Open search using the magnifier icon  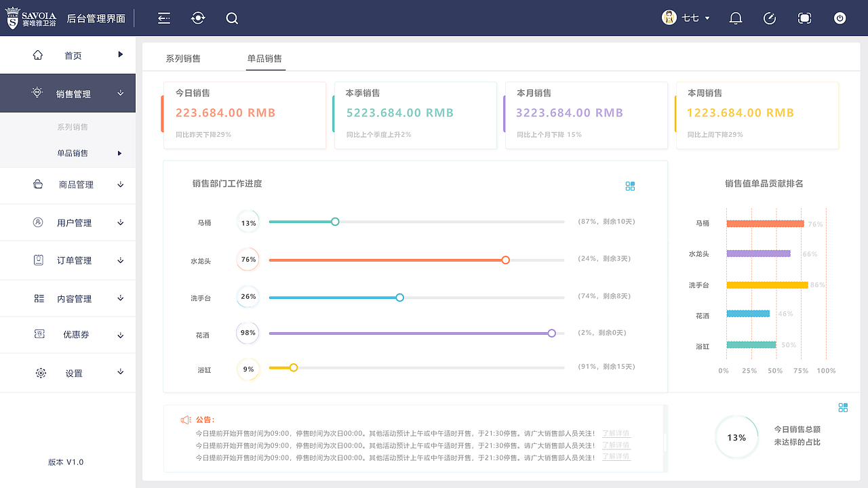[232, 18]
